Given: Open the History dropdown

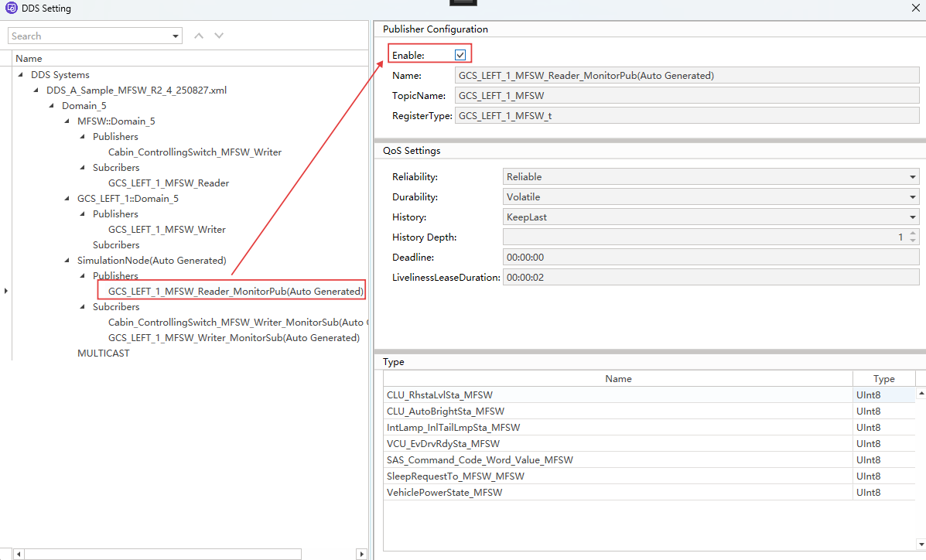Looking at the screenshot, I should 913,217.
